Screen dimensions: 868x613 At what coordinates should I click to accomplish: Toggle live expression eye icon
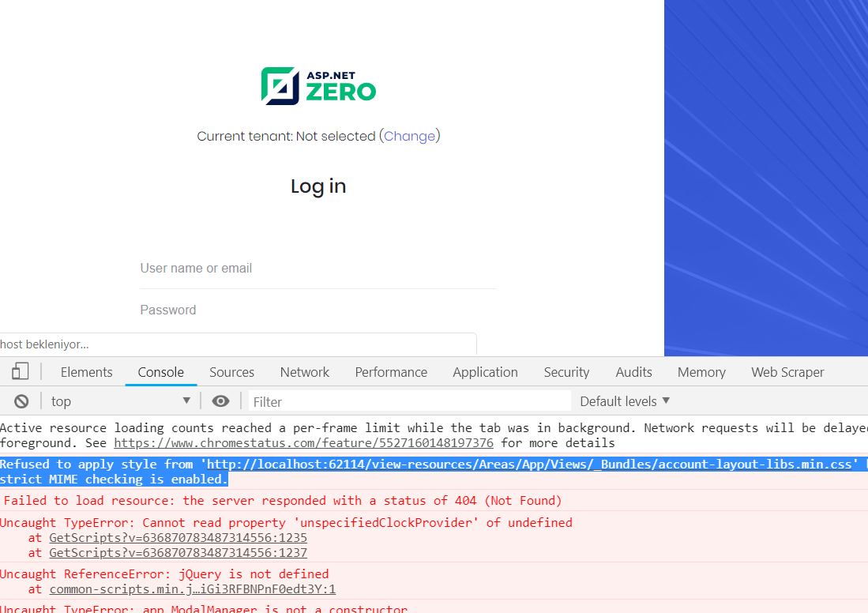click(220, 401)
